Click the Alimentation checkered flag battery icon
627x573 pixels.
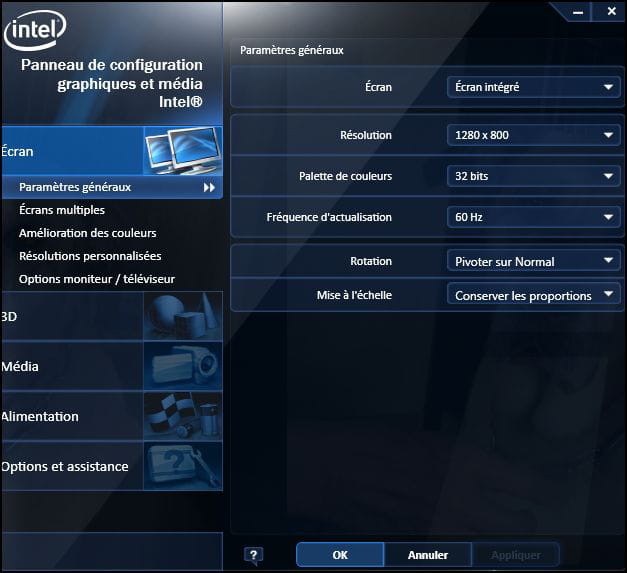(x=183, y=416)
